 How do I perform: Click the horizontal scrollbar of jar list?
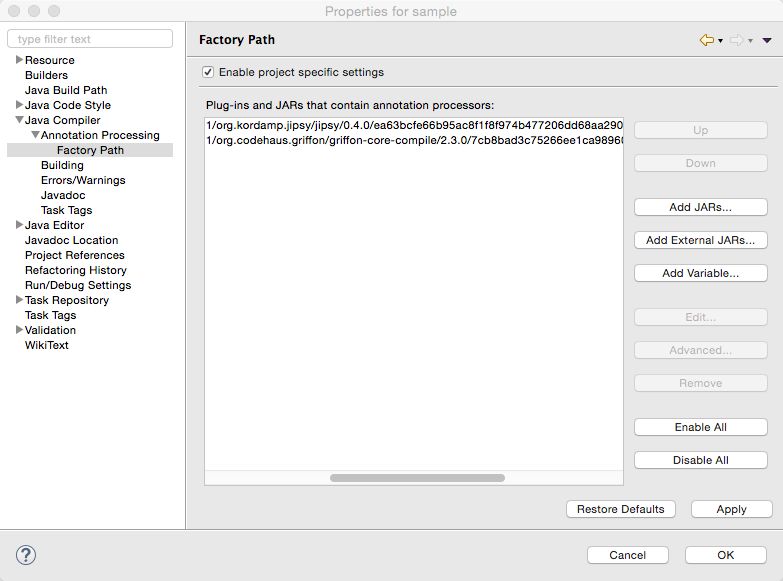coord(417,478)
